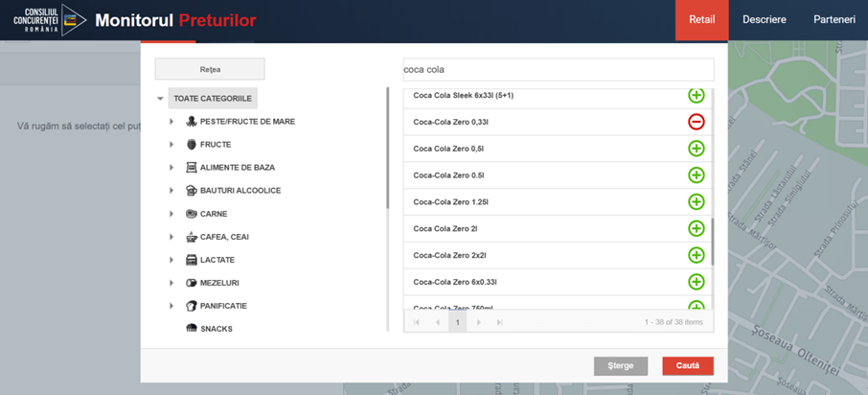Add Coca-Cola Zero 0.5l product
This screenshot has height=395, width=868.
pyautogui.click(x=696, y=175)
